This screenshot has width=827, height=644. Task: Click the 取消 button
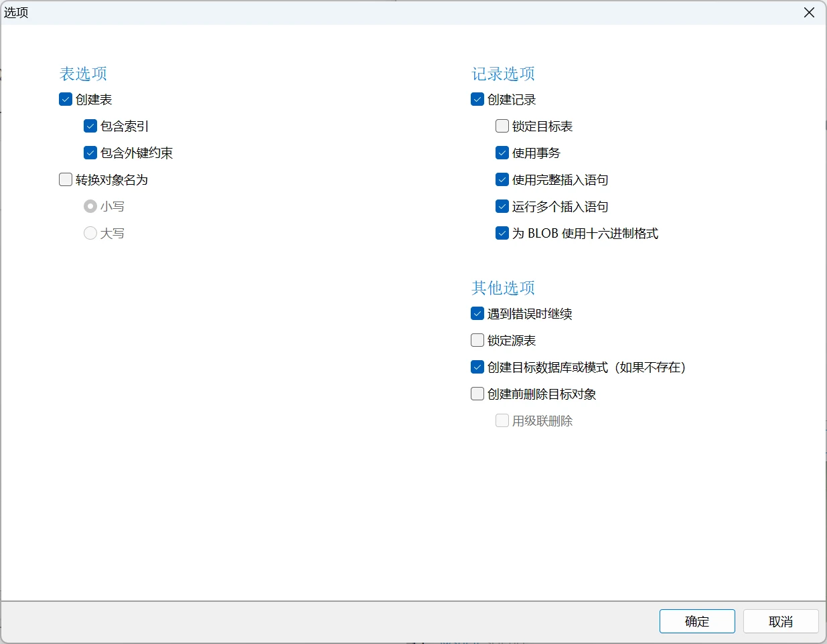(x=781, y=621)
